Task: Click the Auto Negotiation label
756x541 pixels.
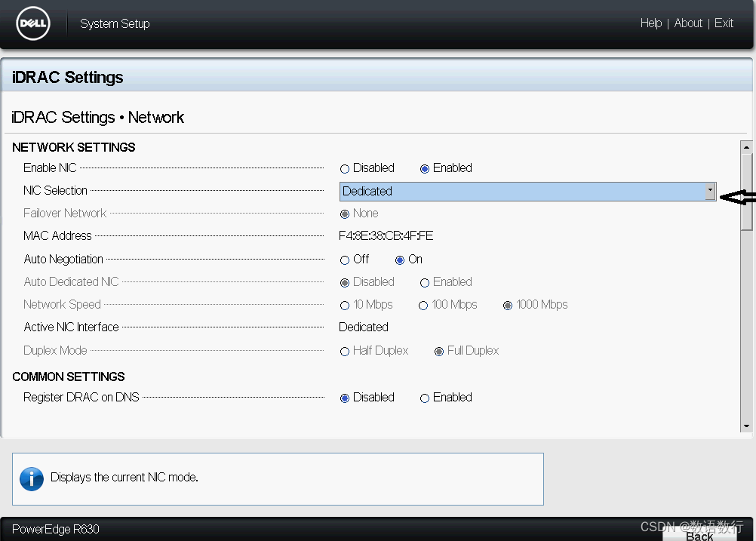Action: (63, 260)
